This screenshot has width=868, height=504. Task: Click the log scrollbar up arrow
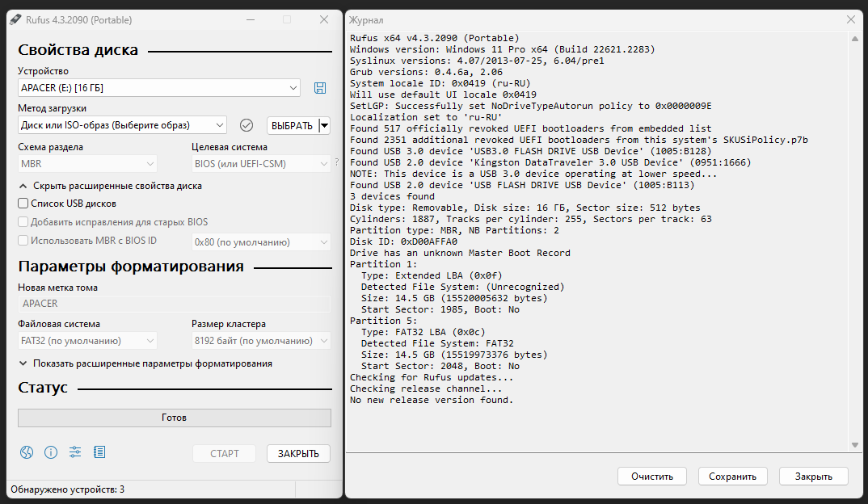tap(855, 39)
